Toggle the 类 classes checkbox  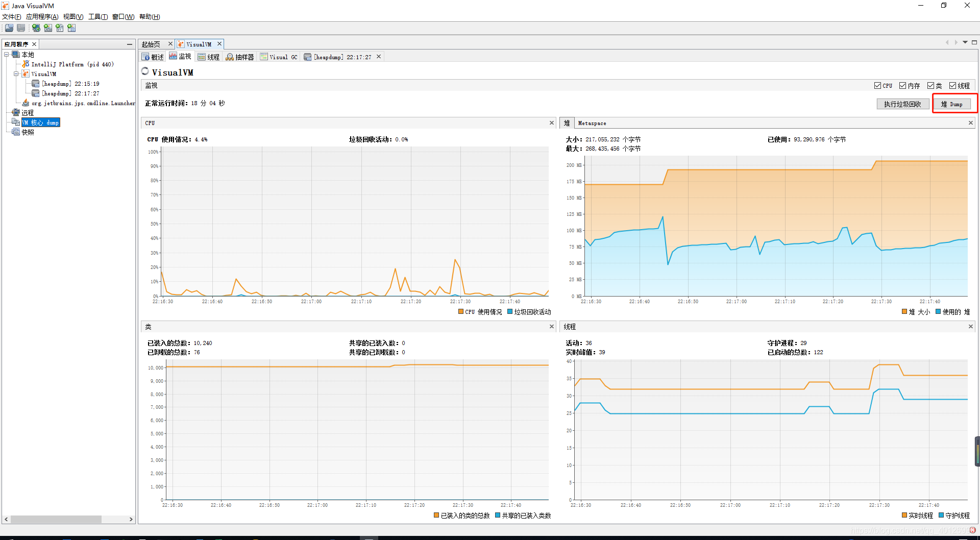click(930, 86)
